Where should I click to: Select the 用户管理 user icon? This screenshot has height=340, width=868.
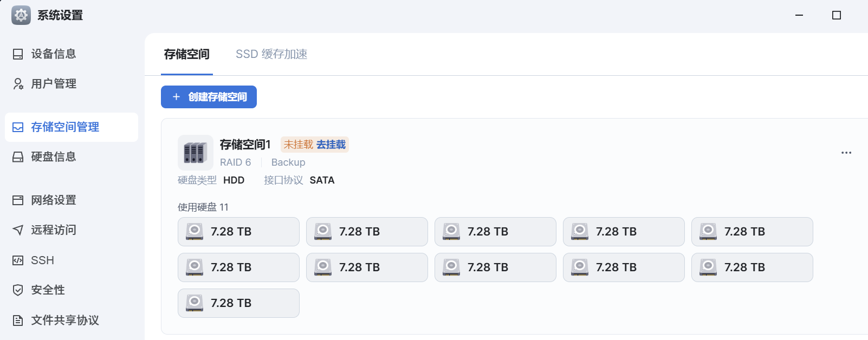(18, 84)
